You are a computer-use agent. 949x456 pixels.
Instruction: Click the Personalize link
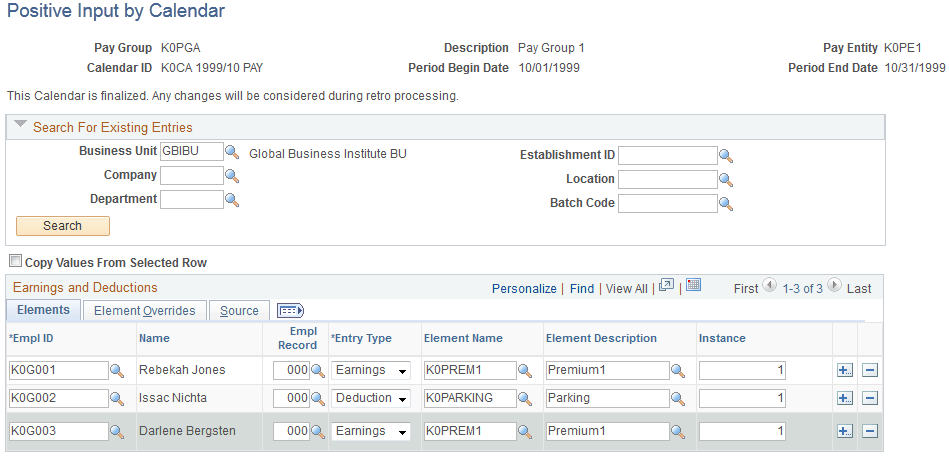tap(524, 289)
